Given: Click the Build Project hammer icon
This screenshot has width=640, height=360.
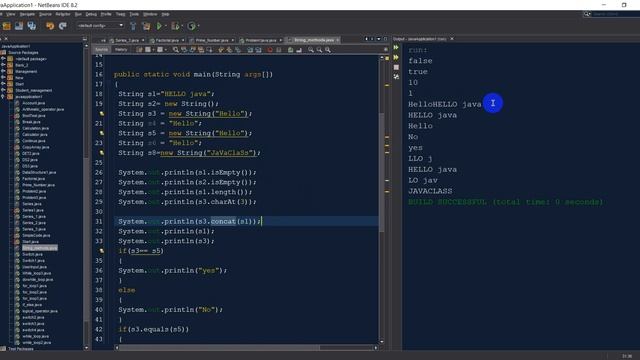Looking at the screenshot, I should coord(133,26).
